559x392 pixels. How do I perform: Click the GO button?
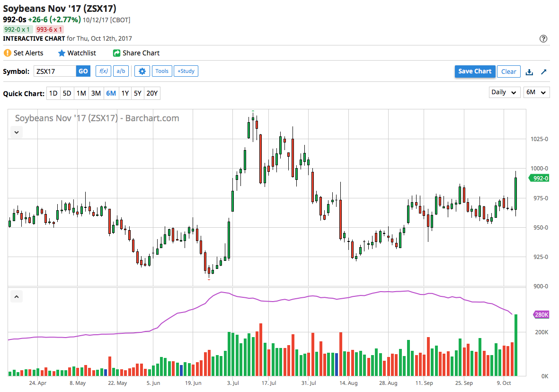point(83,71)
